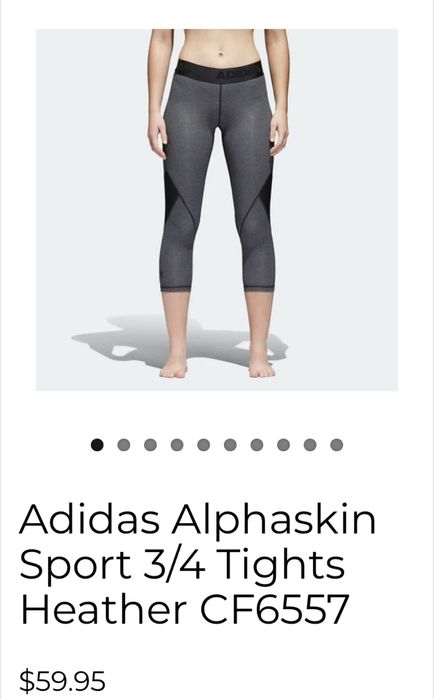434x699 pixels.
Task: Click the CF6557 product code in title
Action: [x=274, y=609]
